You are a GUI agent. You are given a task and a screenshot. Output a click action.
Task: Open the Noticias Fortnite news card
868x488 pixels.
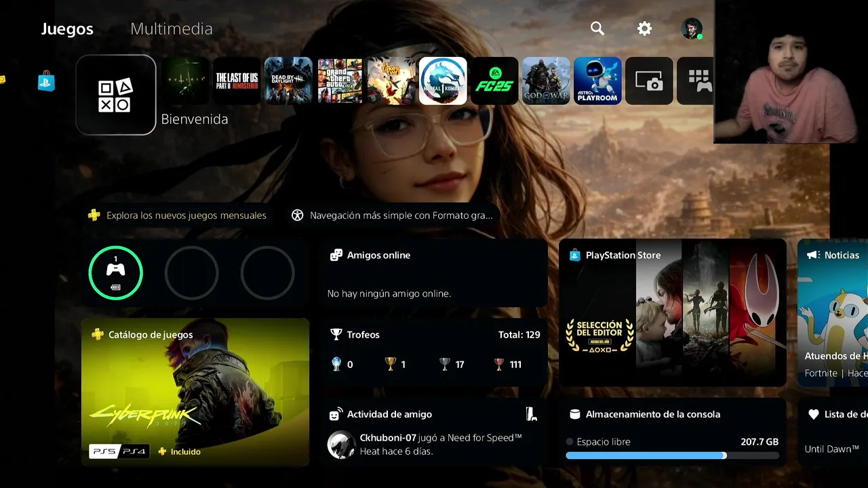point(833,312)
